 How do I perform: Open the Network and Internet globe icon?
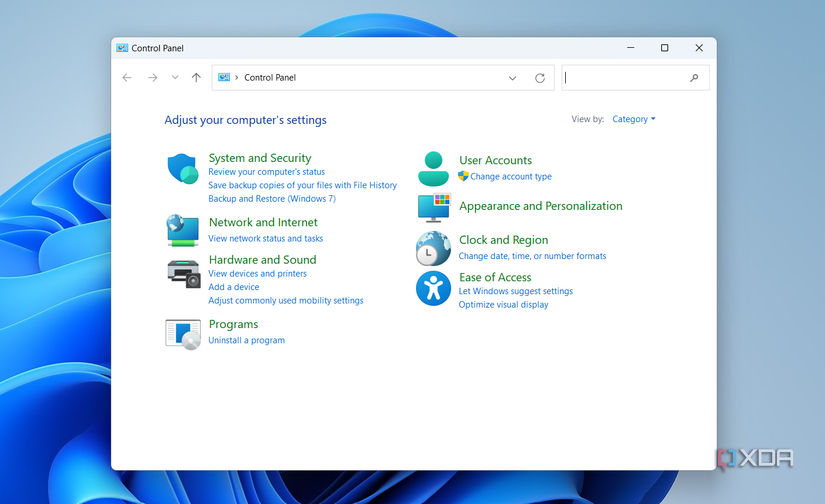coord(183,230)
